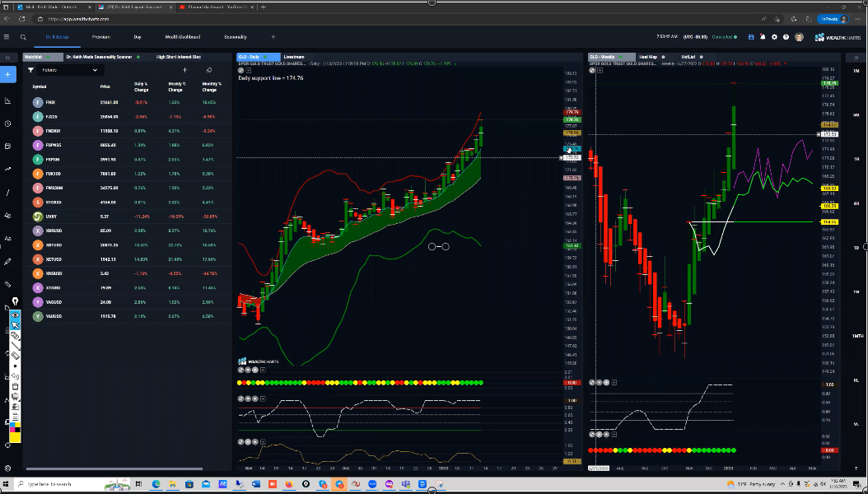This screenshot has height=494, width=868.
Task: Select the text annotation tool
Action: pos(7,239)
